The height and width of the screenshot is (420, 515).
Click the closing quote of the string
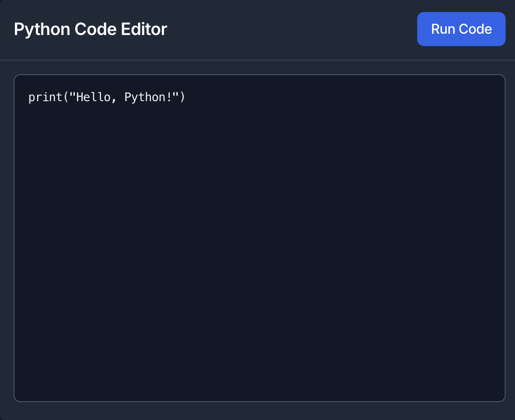click(x=175, y=97)
